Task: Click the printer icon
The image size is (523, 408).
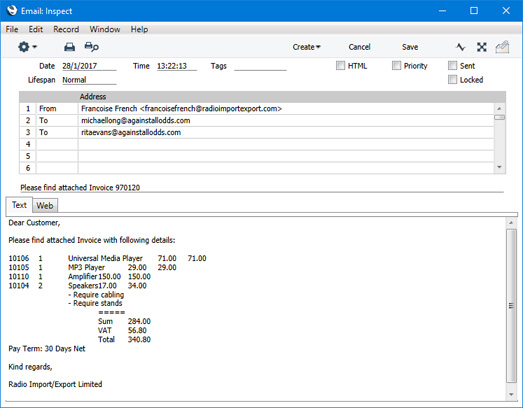Action: click(69, 47)
